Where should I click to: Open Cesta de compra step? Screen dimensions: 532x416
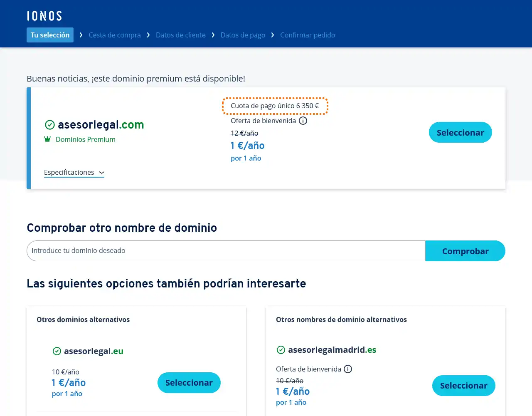coord(115,35)
